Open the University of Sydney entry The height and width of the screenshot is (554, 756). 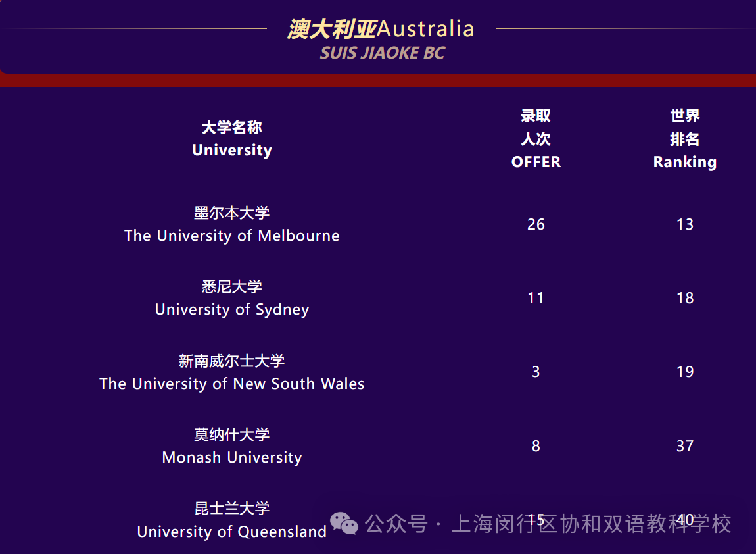click(231, 298)
